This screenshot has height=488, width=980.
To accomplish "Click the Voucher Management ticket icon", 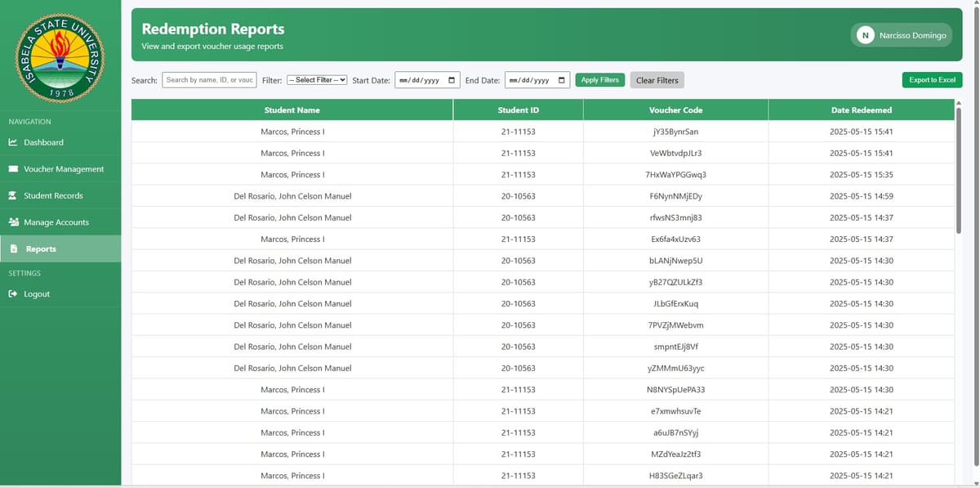I will coord(13,169).
